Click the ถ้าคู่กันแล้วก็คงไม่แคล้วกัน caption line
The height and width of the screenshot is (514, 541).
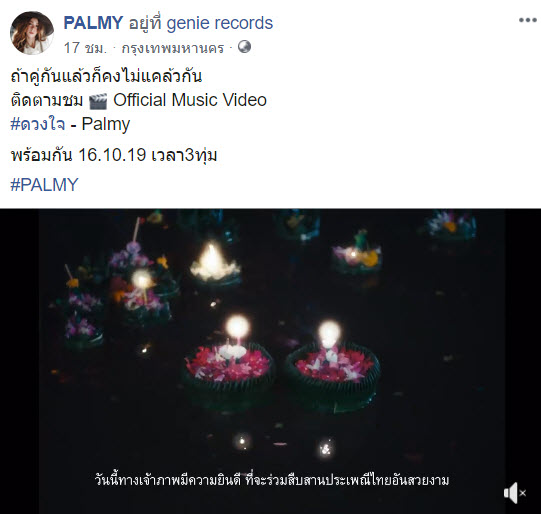[x=106, y=76]
